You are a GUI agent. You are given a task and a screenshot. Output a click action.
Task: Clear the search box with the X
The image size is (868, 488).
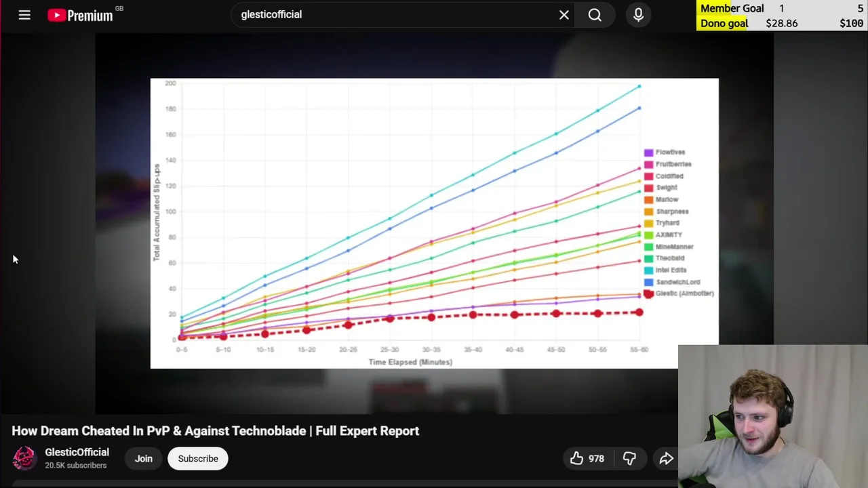point(564,15)
